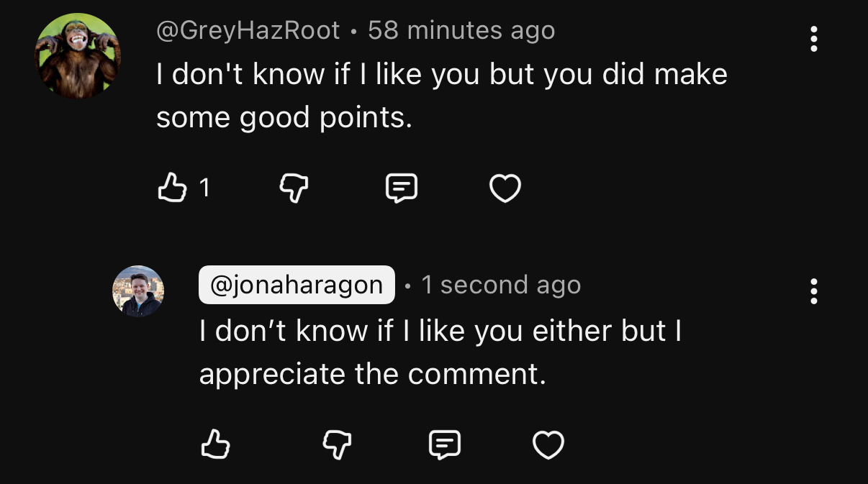Like jonaharagon's reply with thumbs up
Viewport: 868px width, 484px height.
214,444
